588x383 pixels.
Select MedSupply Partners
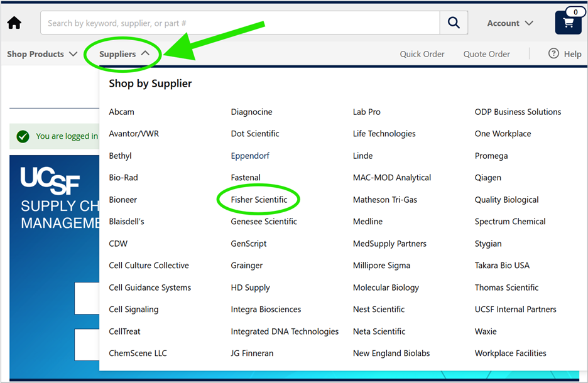pyautogui.click(x=389, y=243)
